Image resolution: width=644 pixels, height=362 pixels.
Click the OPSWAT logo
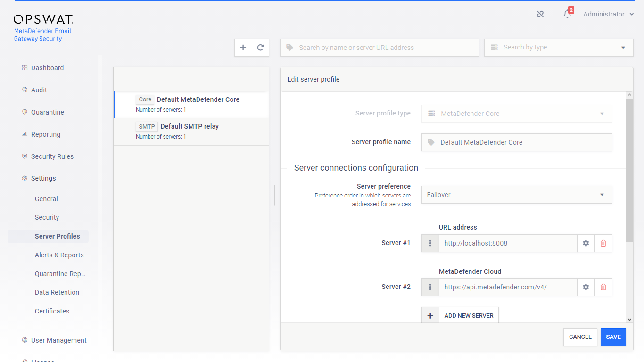pos(43,19)
